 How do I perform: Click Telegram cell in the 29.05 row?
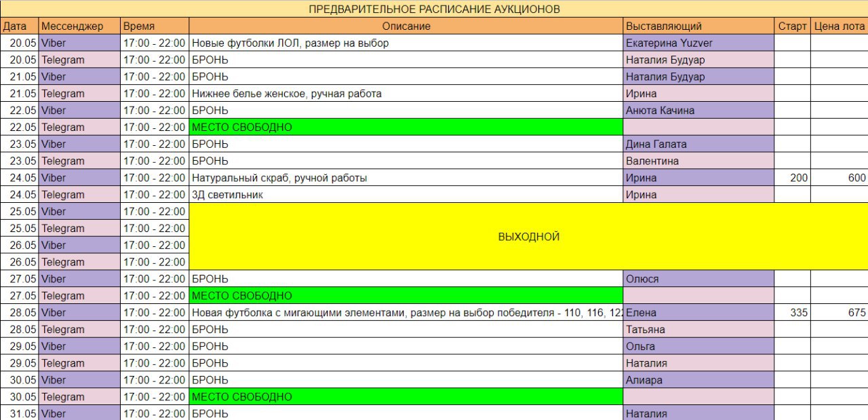coord(80,363)
